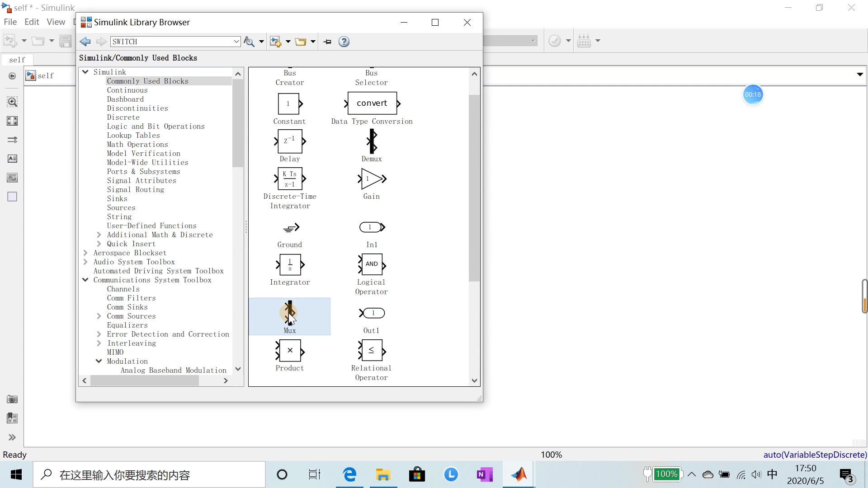Click the Edit menu in Simulink

31,22
